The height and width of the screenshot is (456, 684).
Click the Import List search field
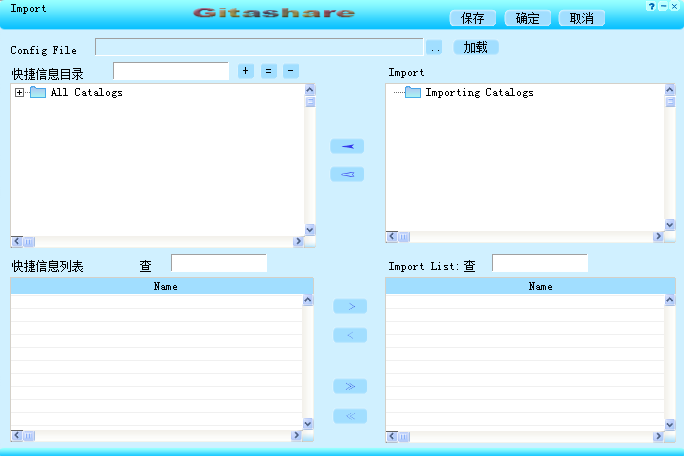pyautogui.click(x=540, y=263)
